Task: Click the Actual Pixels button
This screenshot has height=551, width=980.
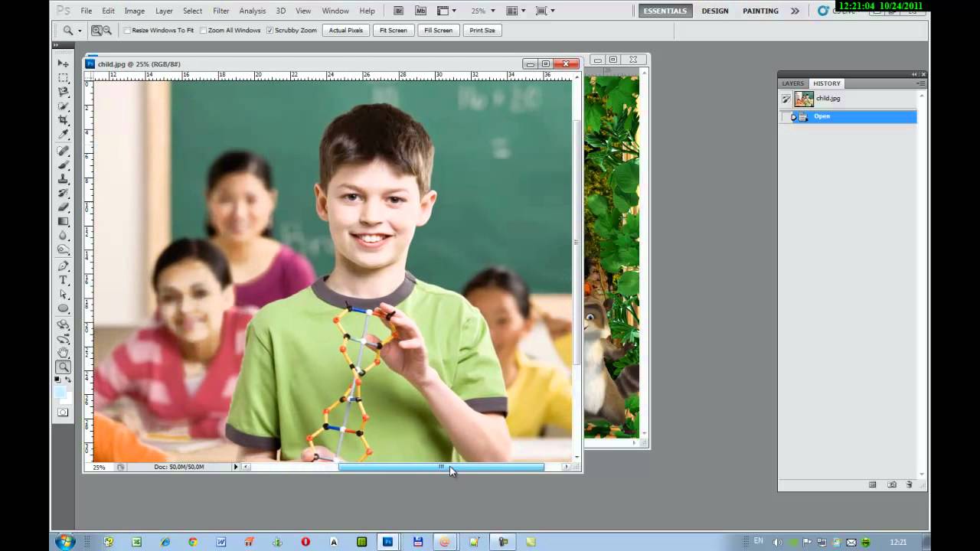Action: [x=346, y=31]
